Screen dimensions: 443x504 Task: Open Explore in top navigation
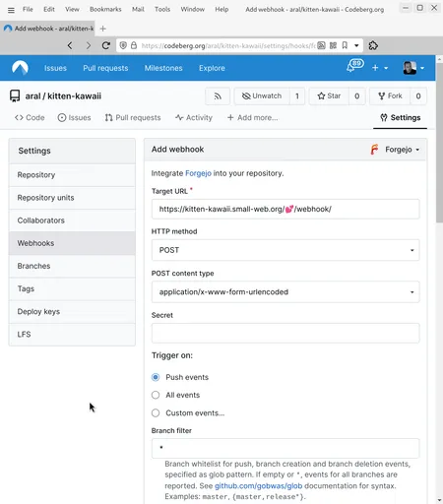click(x=212, y=68)
